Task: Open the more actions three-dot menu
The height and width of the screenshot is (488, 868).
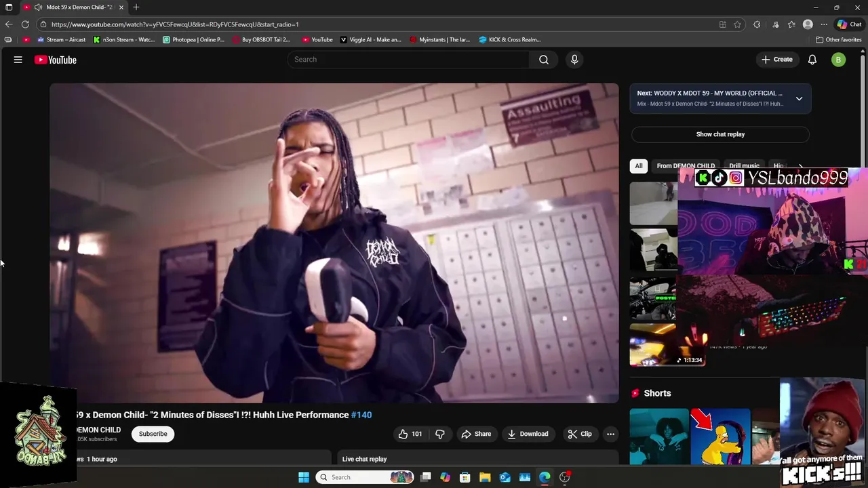Action: tap(610, 434)
